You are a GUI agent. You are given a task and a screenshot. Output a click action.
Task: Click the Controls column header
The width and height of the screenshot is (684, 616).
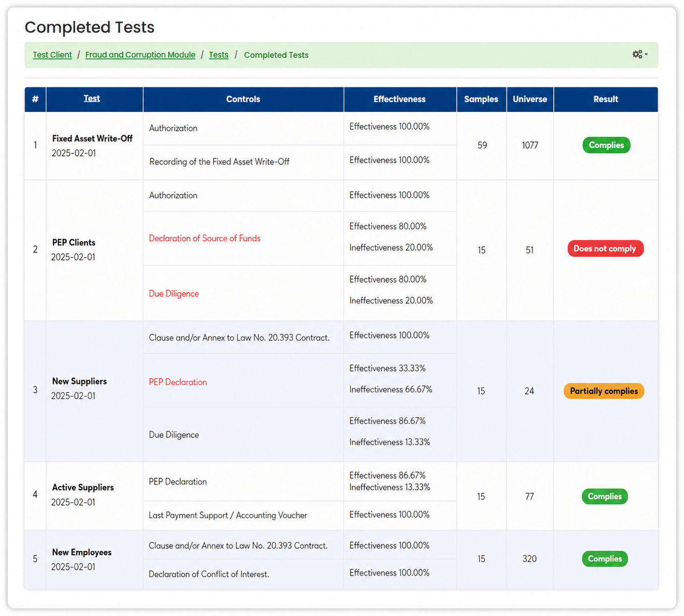[x=243, y=99]
